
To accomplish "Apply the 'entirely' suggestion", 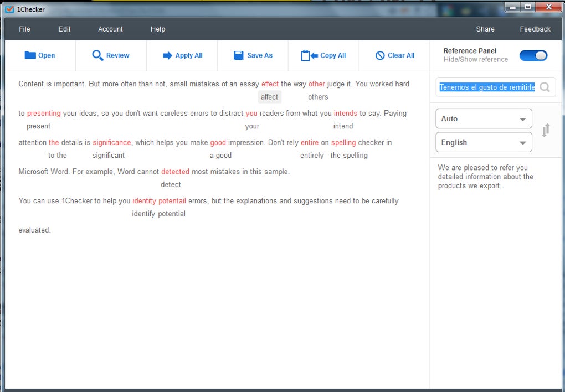I will point(312,155).
